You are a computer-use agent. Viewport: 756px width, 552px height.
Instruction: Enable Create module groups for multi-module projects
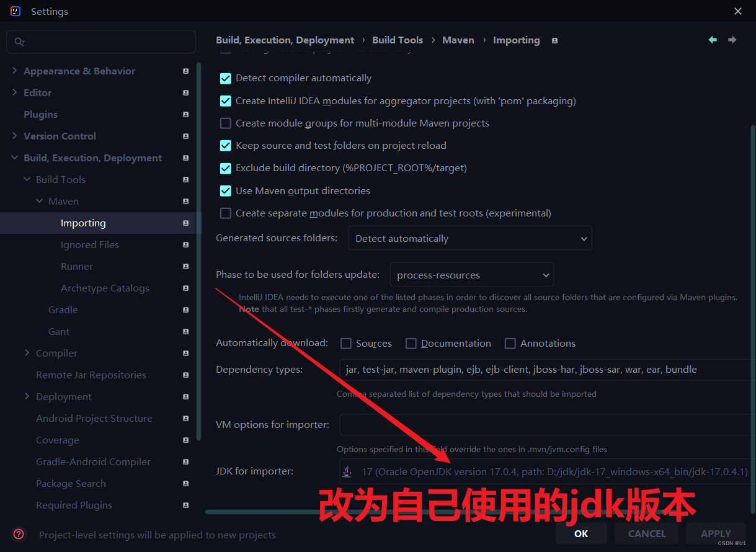coord(226,123)
